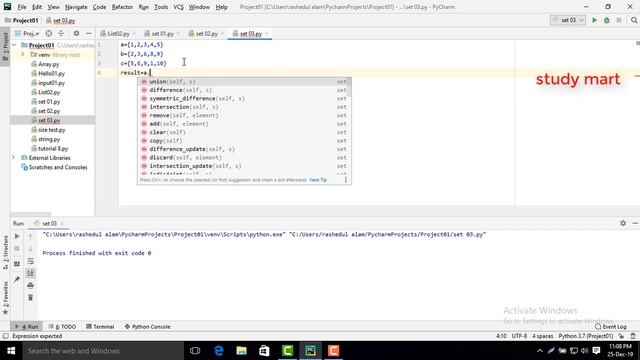The height and width of the screenshot is (360, 640).
Task: Close the set 03.py editor tab
Action: tap(267, 33)
